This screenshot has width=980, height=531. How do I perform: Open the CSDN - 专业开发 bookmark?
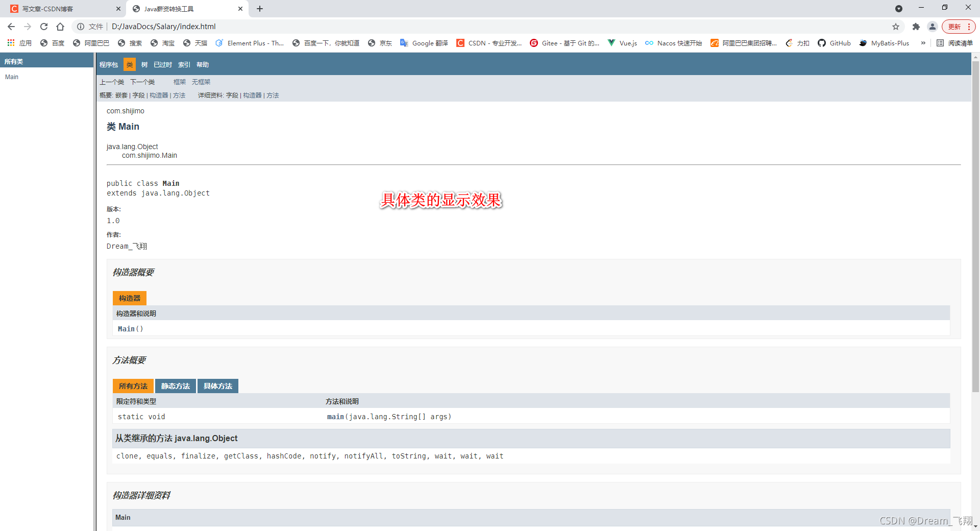click(489, 43)
